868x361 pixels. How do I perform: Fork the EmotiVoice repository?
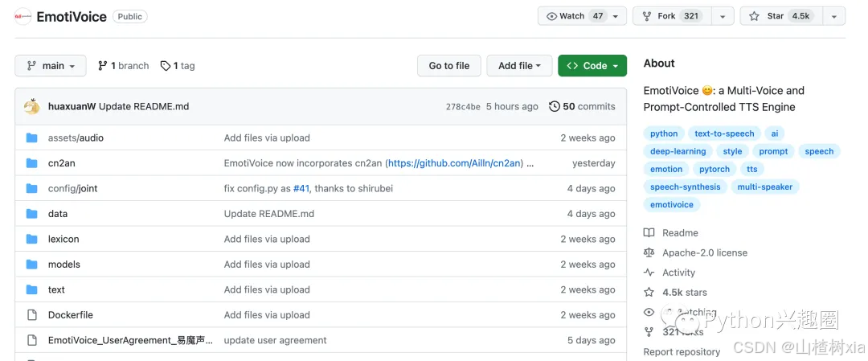672,16
